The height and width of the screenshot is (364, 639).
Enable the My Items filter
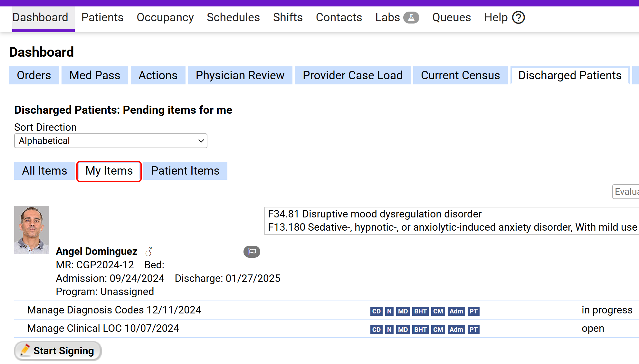(x=109, y=171)
